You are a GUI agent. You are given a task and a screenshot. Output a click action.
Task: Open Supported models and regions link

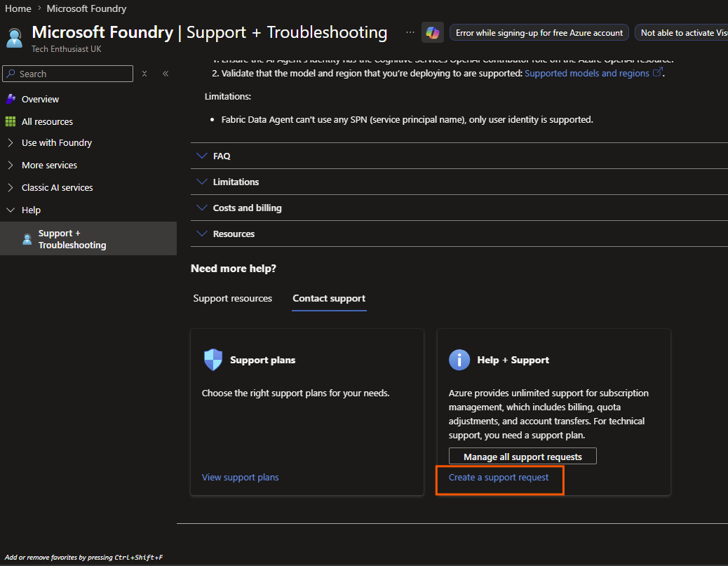click(587, 74)
